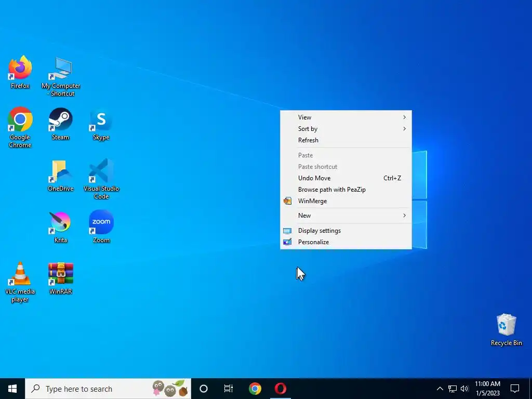Click the search highlights critters image

point(170,389)
